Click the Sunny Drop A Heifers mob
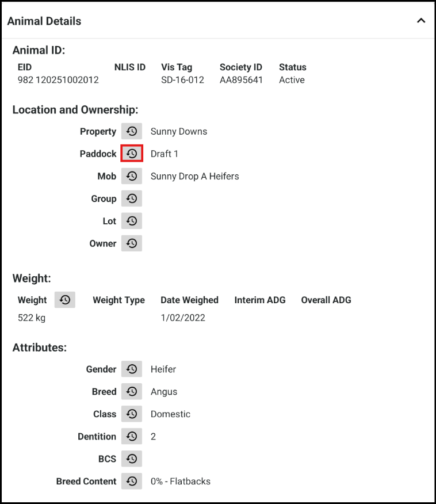 194,176
